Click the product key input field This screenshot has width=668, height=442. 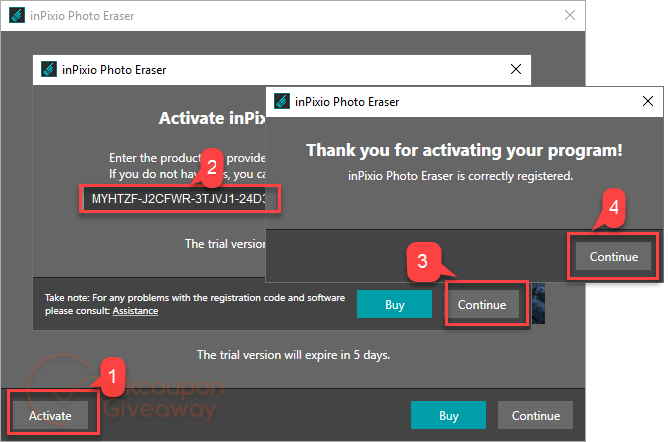175,199
